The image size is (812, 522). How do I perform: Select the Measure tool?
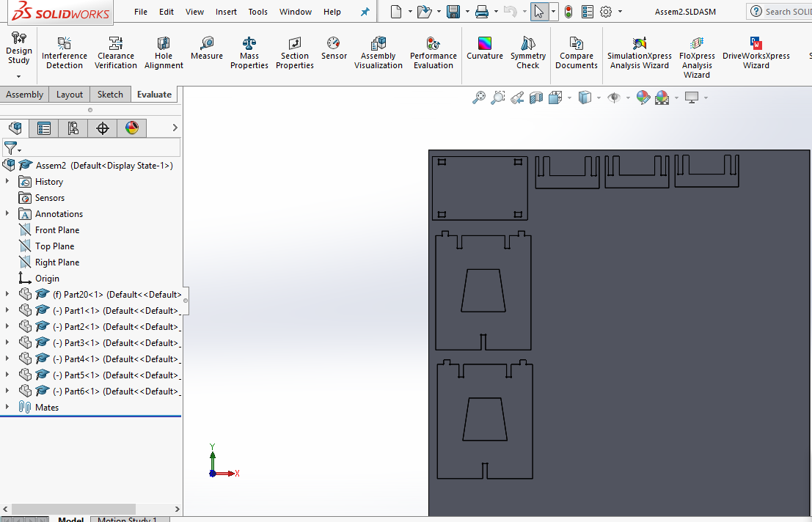(x=207, y=48)
